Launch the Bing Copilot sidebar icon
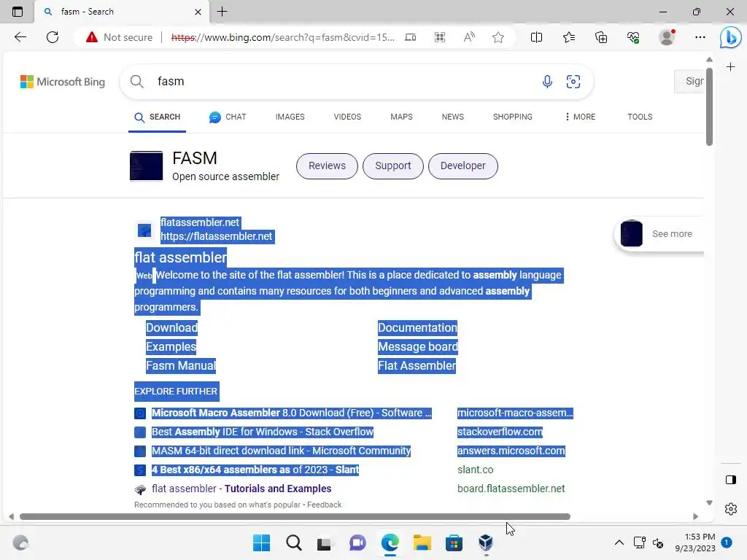The image size is (747, 560). (x=730, y=38)
